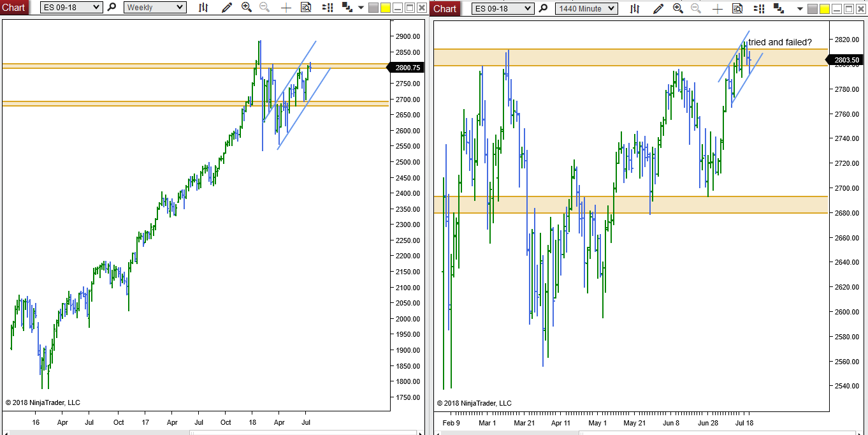Click the 'Oct' label left of 17 on Weekly axis
Image resolution: width=868 pixels, height=435 pixels.
point(119,422)
